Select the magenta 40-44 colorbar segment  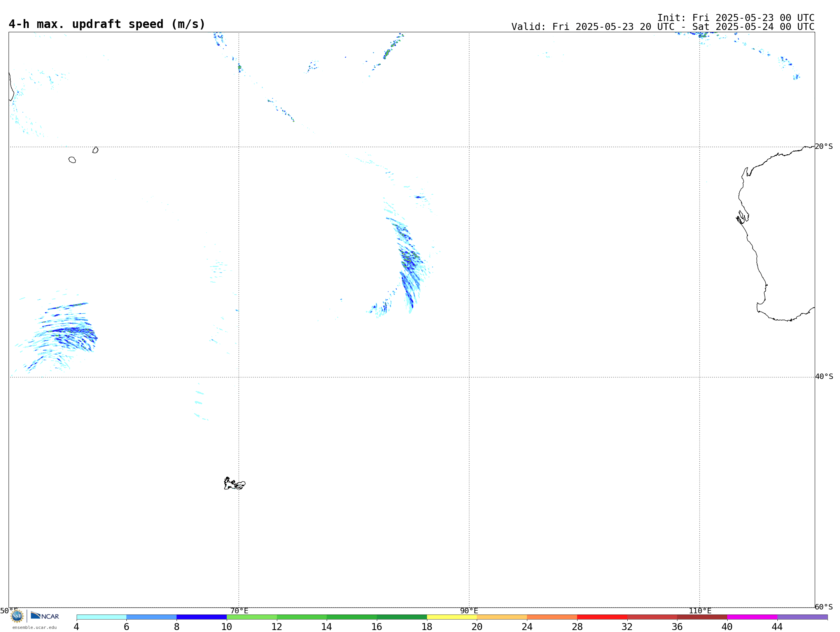[752, 617]
